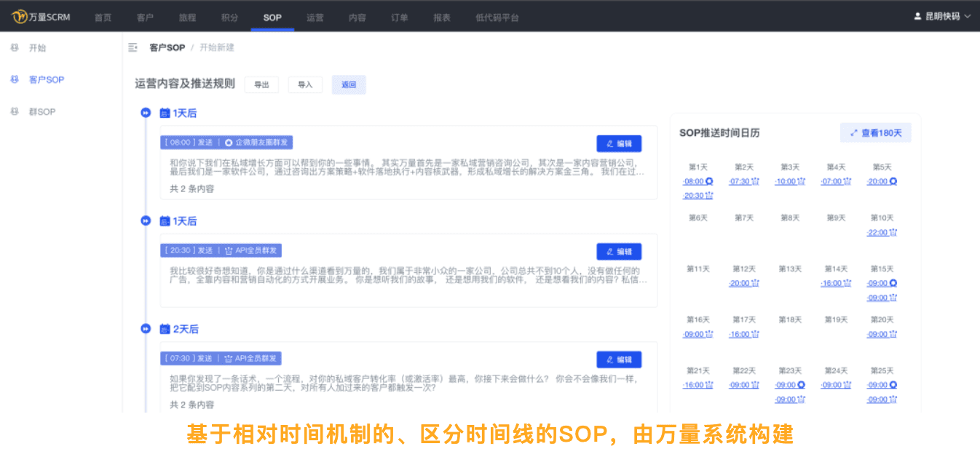
Task: Edit the 08:00 企微朋友圈群发 card
Action: click(619, 143)
